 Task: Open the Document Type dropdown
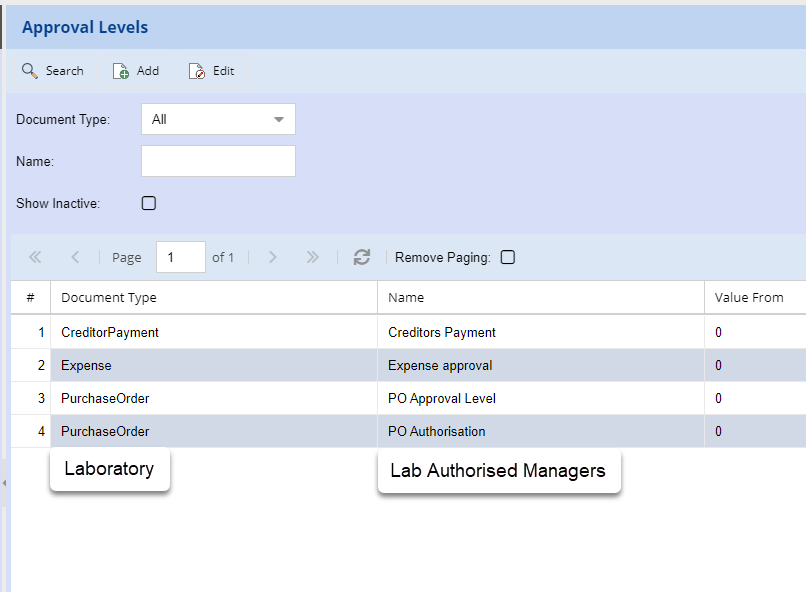click(218, 119)
